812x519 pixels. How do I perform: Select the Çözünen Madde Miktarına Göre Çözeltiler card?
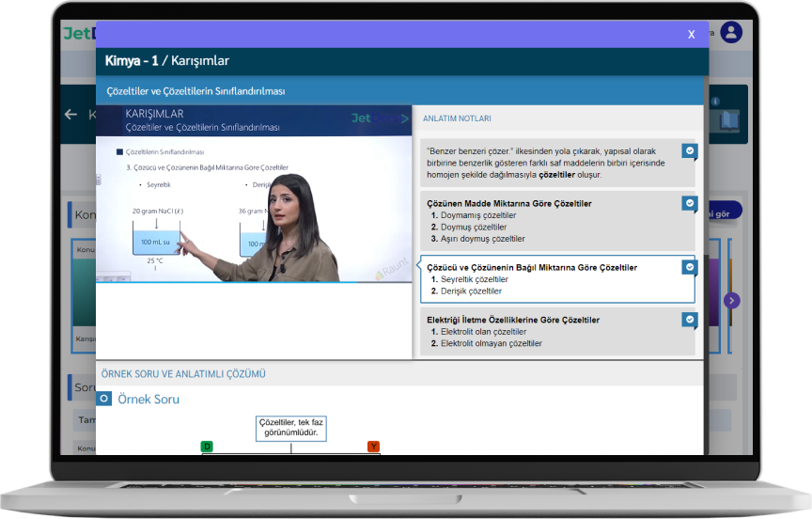tap(557, 221)
